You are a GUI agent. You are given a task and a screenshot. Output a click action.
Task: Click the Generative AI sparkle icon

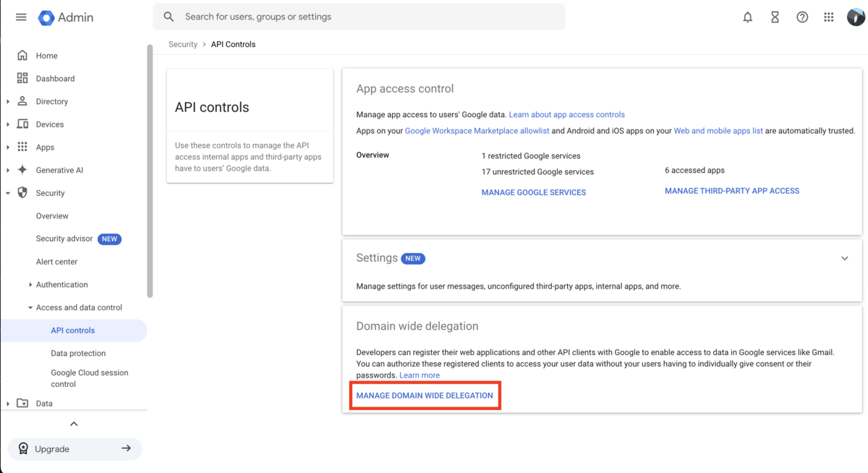point(25,169)
